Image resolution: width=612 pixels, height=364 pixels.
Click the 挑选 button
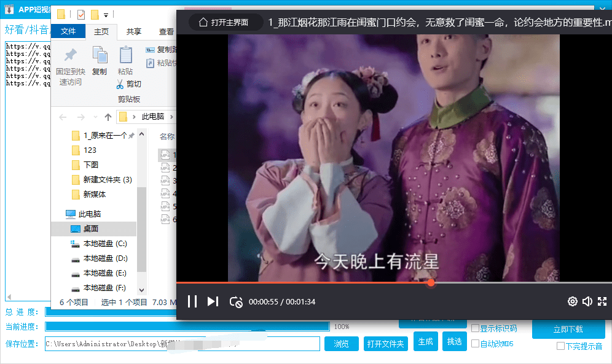(454, 341)
